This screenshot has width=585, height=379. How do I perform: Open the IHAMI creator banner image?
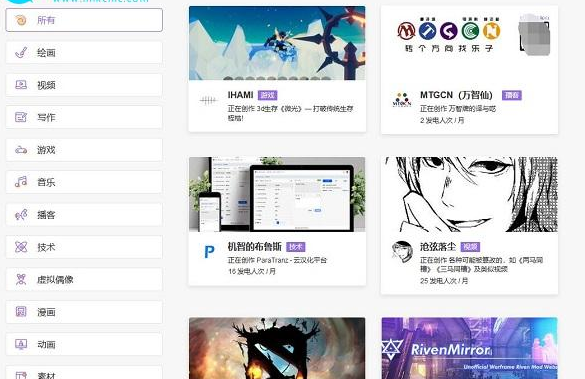[277, 43]
